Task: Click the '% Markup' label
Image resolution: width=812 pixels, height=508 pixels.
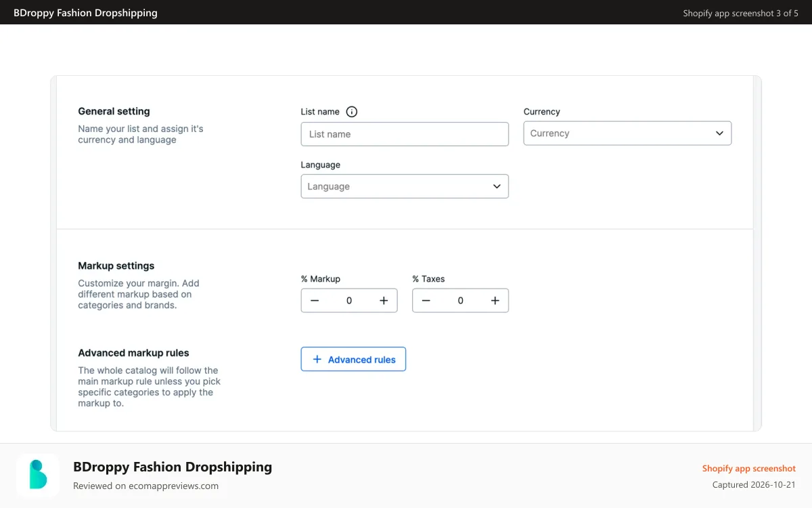Action: coord(321,279)
